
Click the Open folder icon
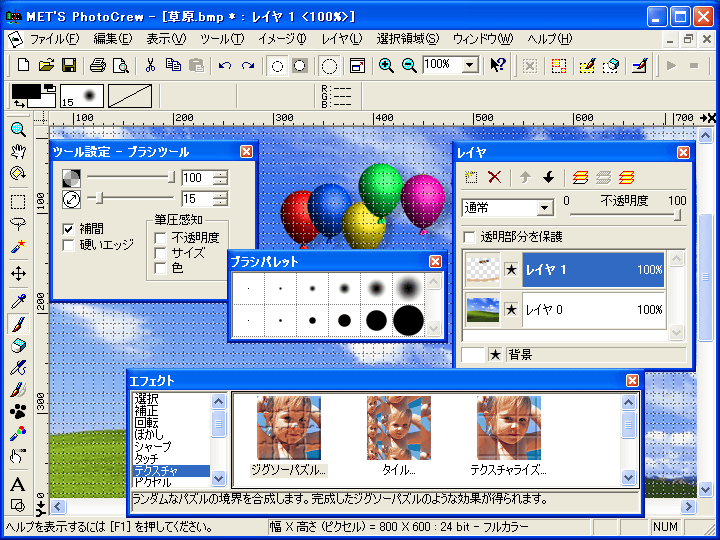pyautogui.click(x=46, y=66)
